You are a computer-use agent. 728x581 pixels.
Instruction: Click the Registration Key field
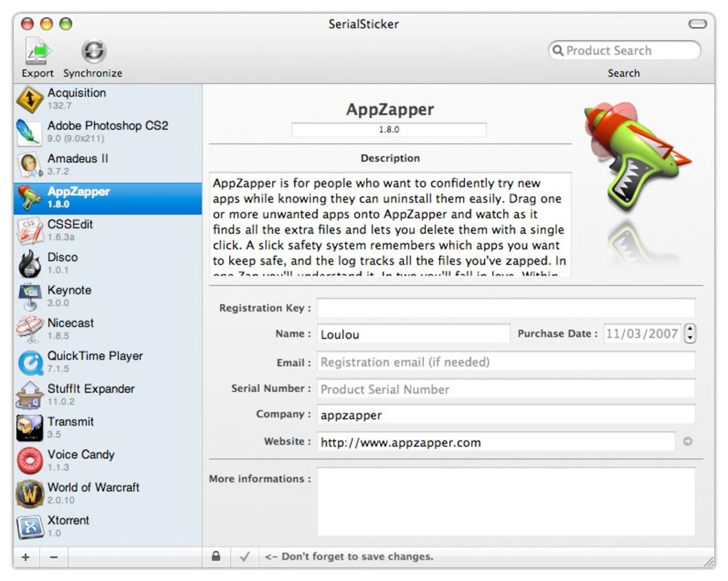(506, 308)
